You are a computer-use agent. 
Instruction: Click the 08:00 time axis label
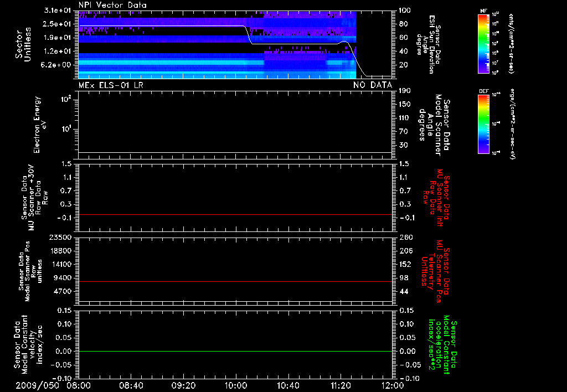pos(79,385)
